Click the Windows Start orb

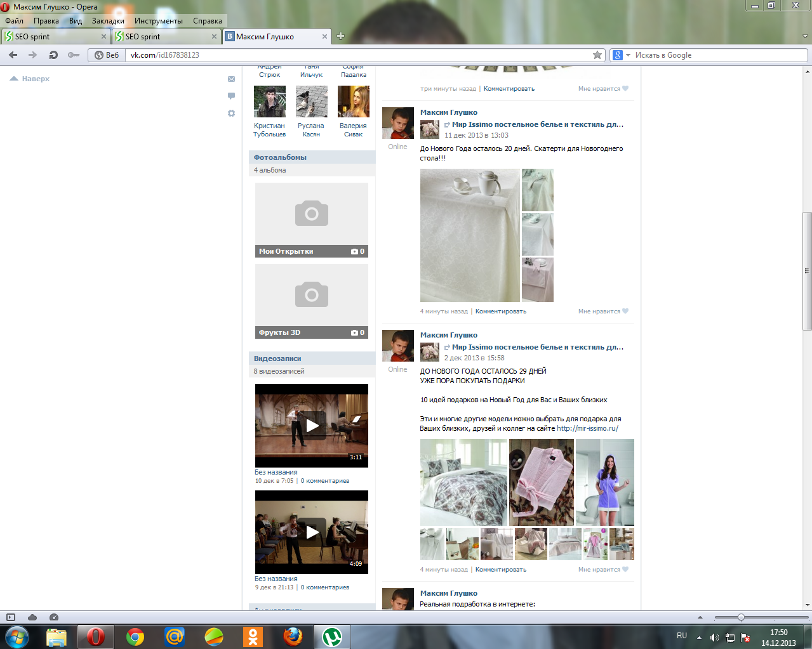[17, 636]
